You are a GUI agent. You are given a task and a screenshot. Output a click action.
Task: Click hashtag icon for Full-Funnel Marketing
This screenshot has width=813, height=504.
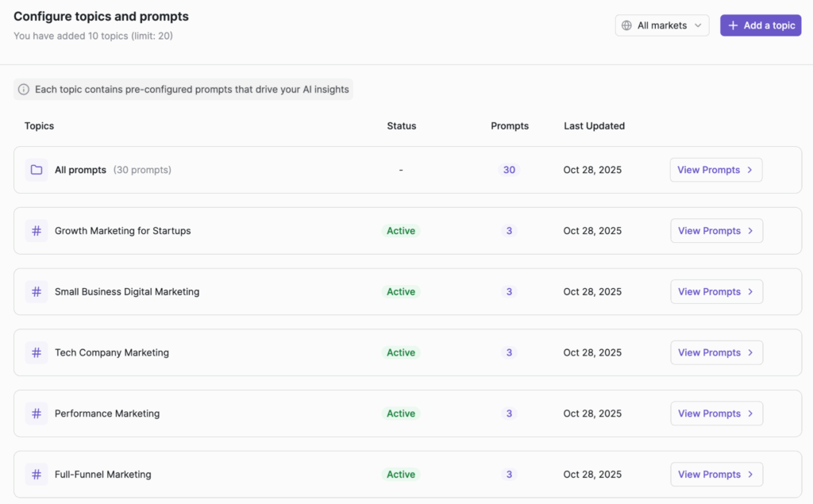click(36, 475)
